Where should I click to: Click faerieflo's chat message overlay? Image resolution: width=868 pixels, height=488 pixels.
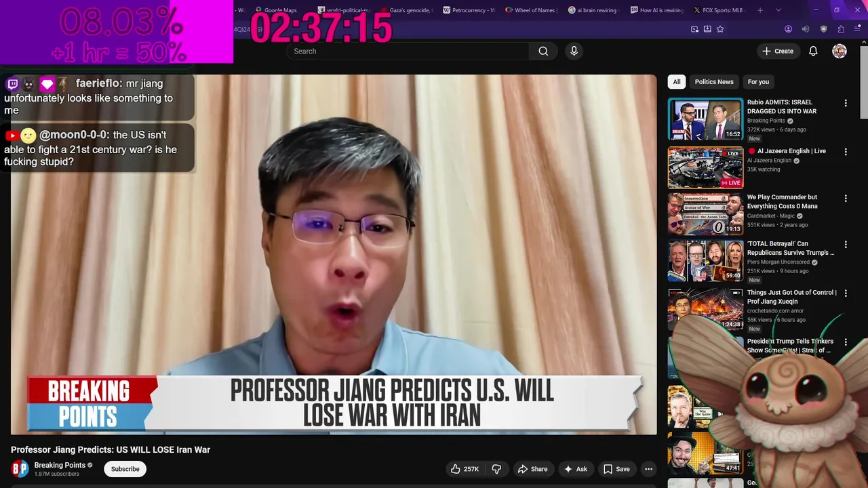pyautogui.click(x=98, y=97)
